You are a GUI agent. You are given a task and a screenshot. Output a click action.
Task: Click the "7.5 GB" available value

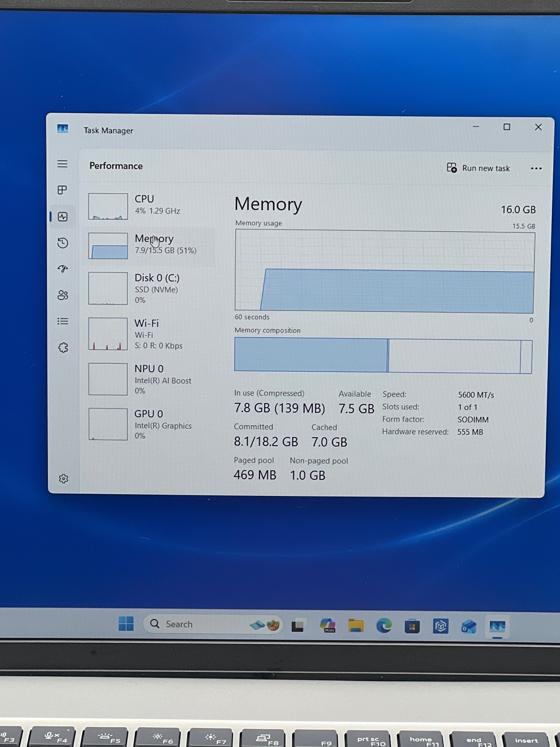point(356,409)
